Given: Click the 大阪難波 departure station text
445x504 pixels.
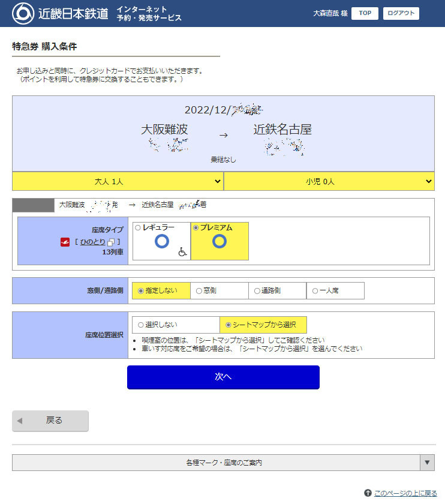Looking at the screenshot, I should 164,129.
